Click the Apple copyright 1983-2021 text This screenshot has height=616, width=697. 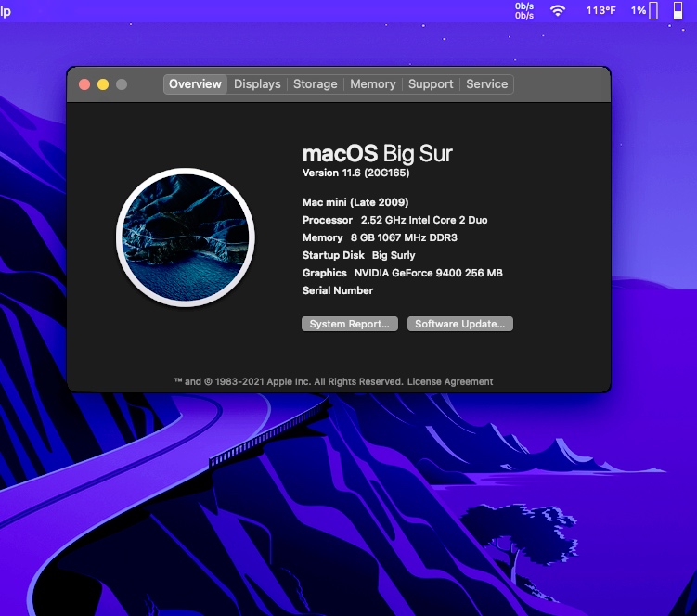tap(289, 381)
